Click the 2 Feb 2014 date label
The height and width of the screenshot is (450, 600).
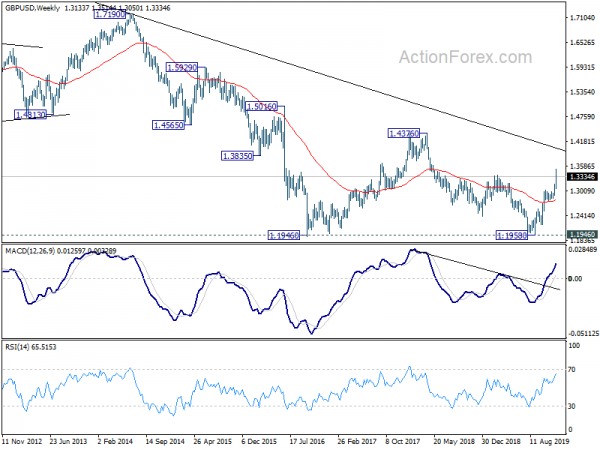click(116, 441)
